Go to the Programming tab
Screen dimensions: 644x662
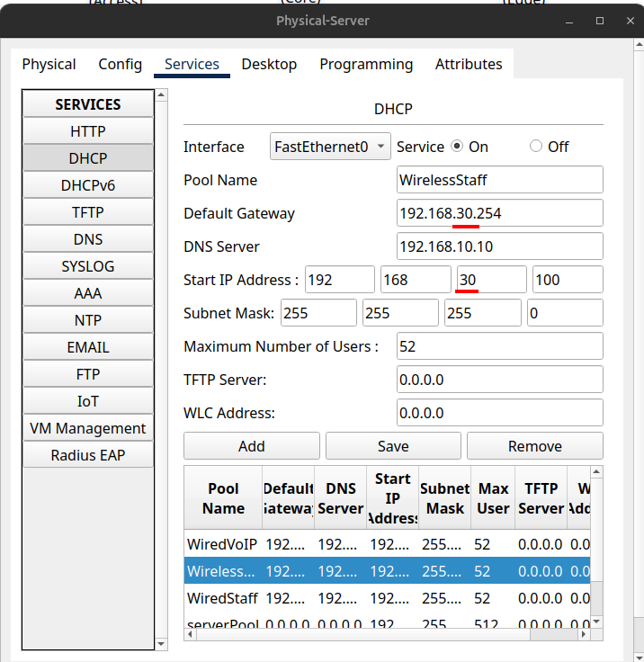[366, 64]
